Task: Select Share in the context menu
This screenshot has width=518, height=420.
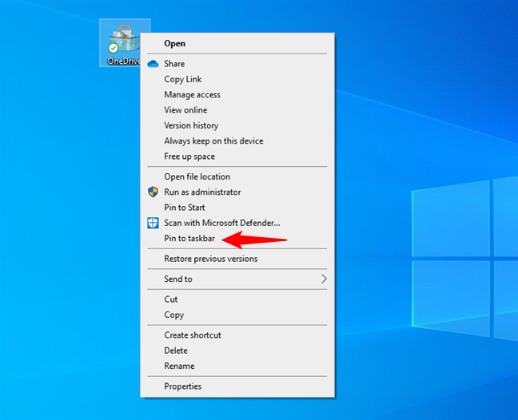Action: (x=237, y=64)
